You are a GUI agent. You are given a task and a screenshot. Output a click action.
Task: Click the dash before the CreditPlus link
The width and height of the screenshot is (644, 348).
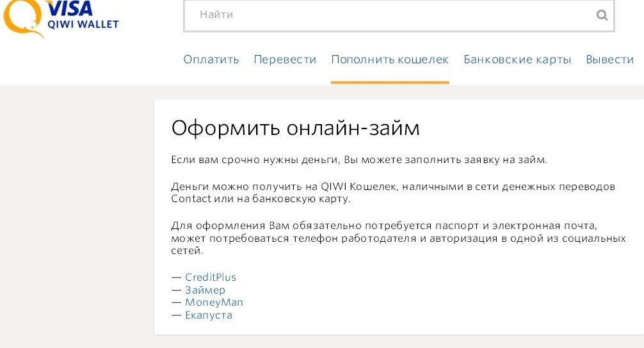pos(176,277)
